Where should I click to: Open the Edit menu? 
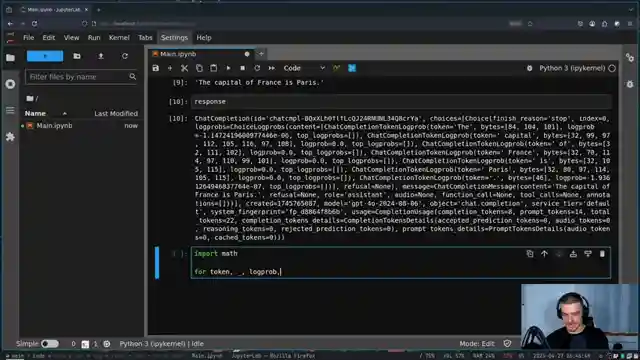tap(49, 38)
